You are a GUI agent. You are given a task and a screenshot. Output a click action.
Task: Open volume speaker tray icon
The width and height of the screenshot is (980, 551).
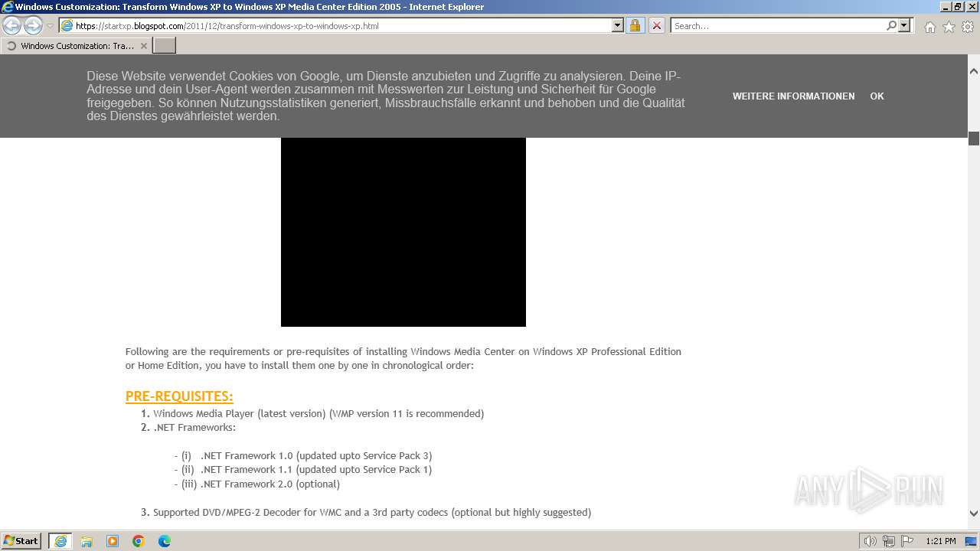click(871, 541)
